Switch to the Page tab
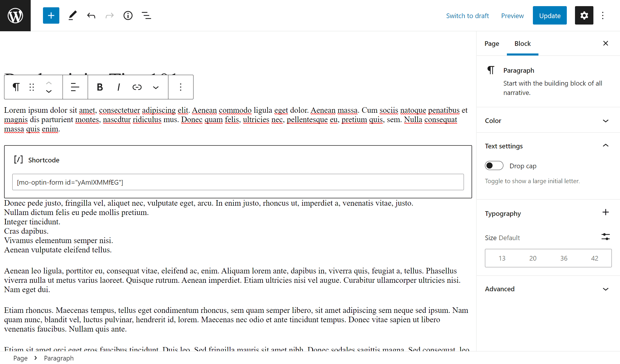This screenshot has height=364, width=620. click(x=492, y=44)
